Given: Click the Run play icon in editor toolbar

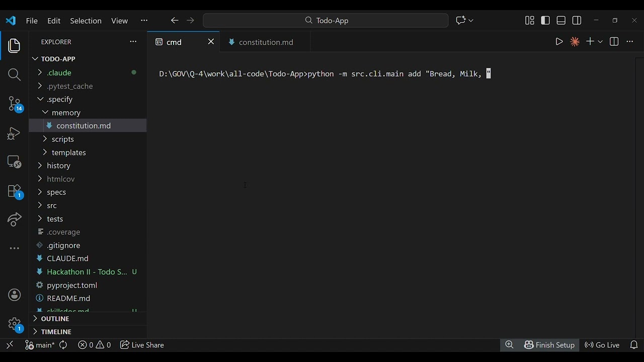Looking at the screenshot, I should [559, 42].
